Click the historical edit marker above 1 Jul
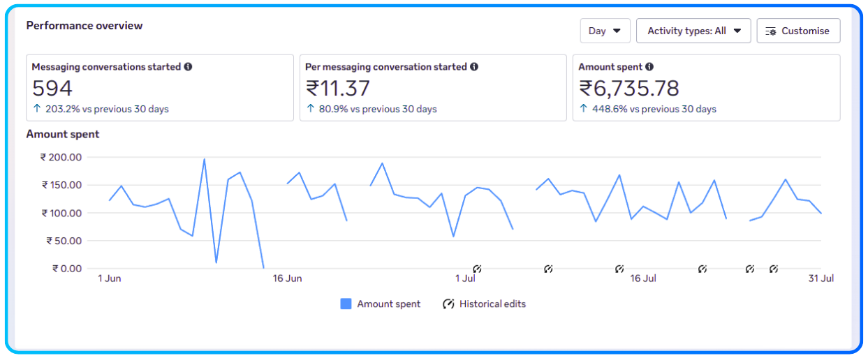 [x=478, y=269]
